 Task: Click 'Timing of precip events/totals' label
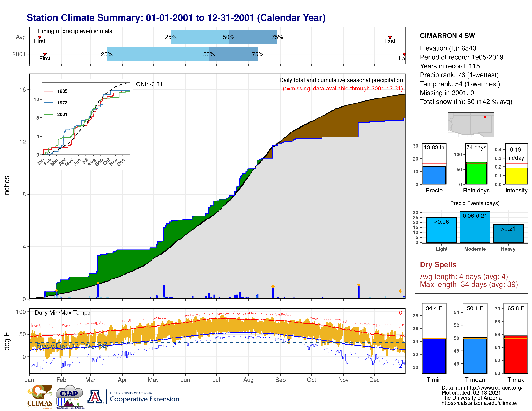[x=74, y=31]
